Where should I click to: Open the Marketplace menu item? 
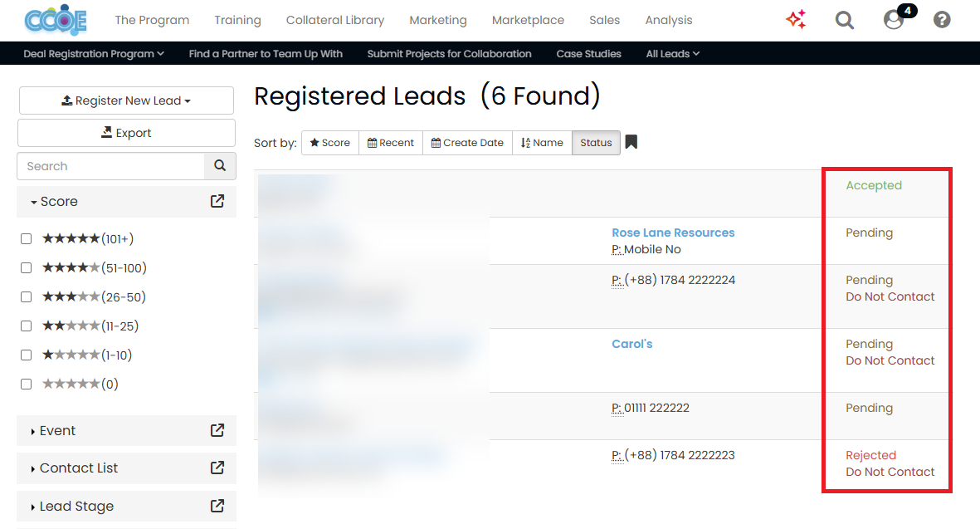528,20
